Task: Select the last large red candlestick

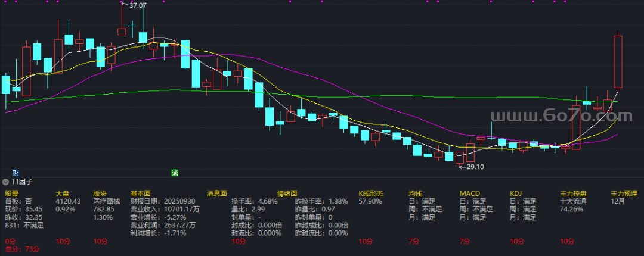Action: [618, 61]
